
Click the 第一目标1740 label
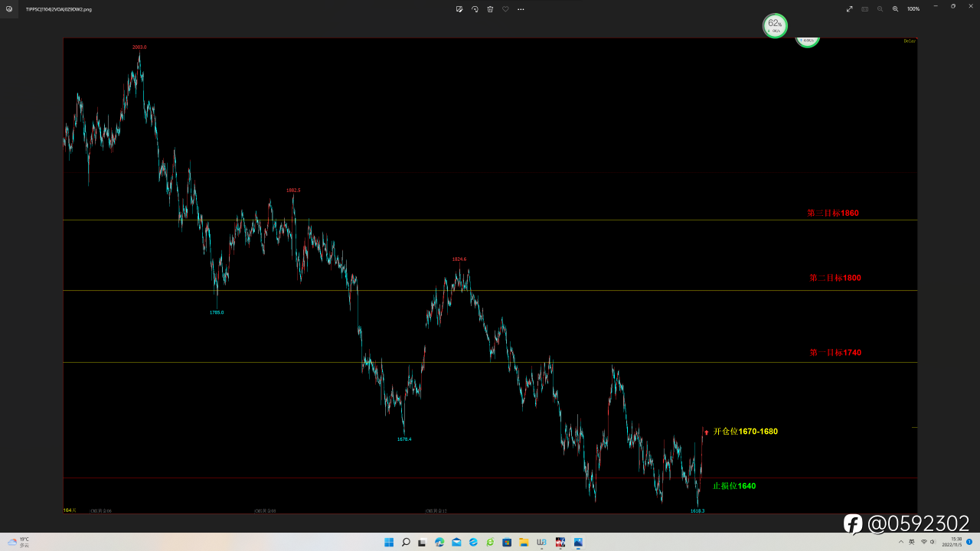(x=835, y=353)
